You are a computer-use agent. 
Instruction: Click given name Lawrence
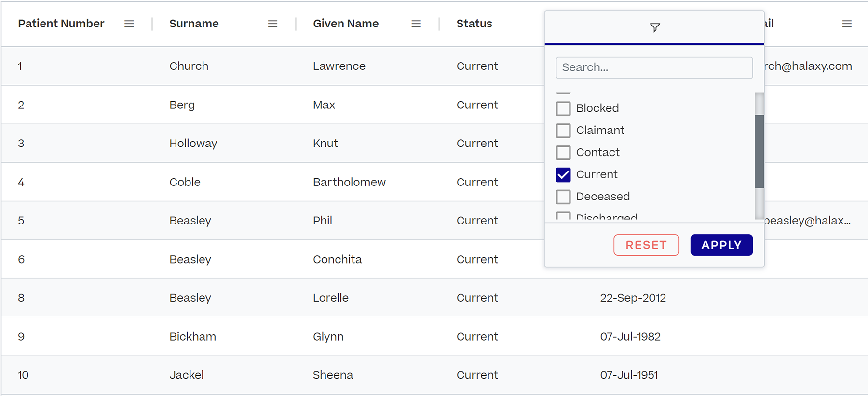tap(339, 66)
